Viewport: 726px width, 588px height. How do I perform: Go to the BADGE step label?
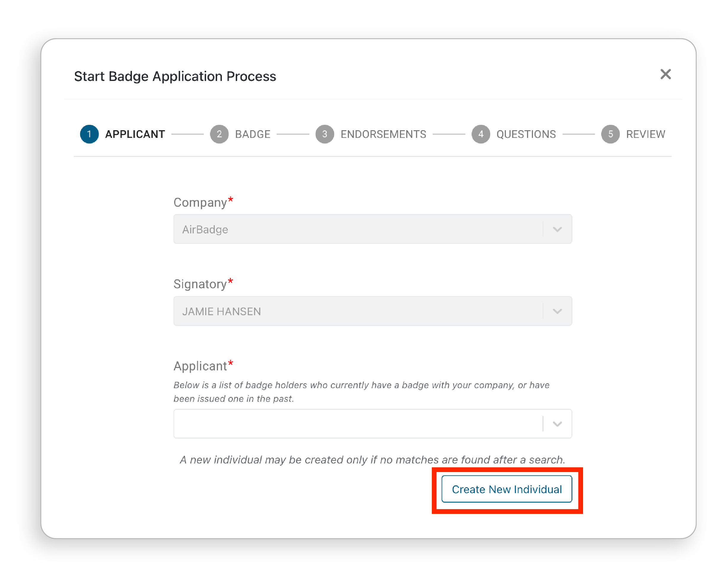pyautogui.click(x=252, y=134)
